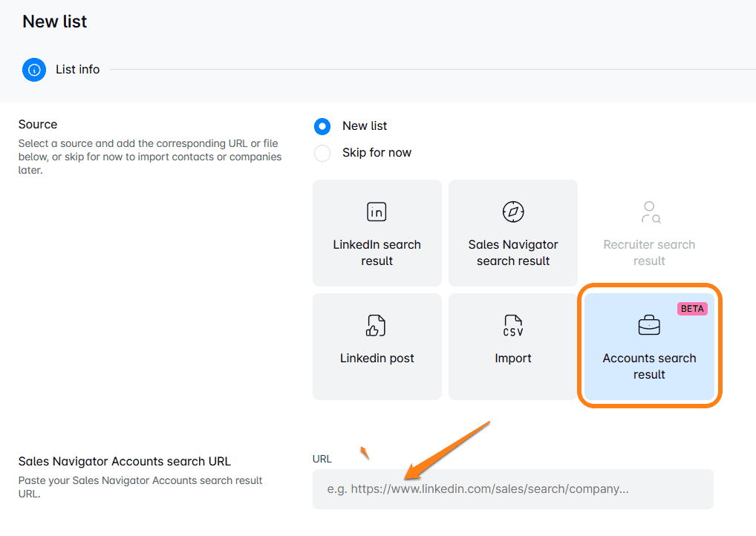This screenshot has width=756, height=536.
Task: Open the Sales Navigator search result card
Action: pos(512,232)
